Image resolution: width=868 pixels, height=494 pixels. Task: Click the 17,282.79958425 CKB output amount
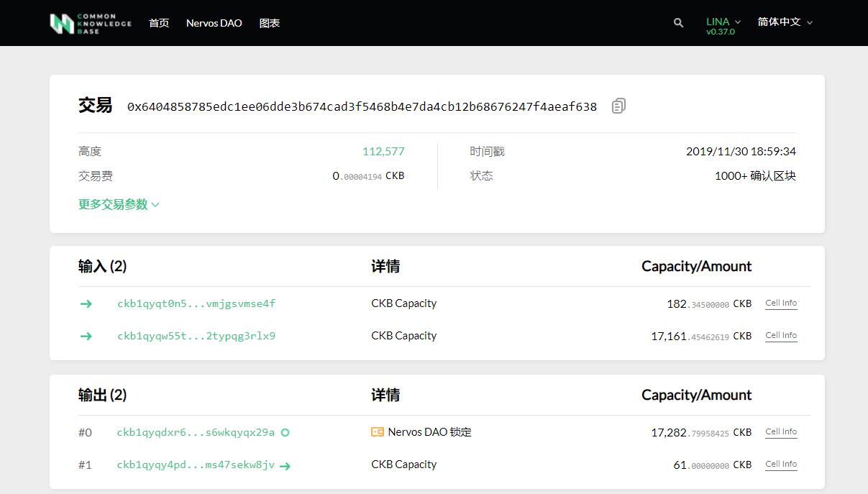click(x=701, y=433)
